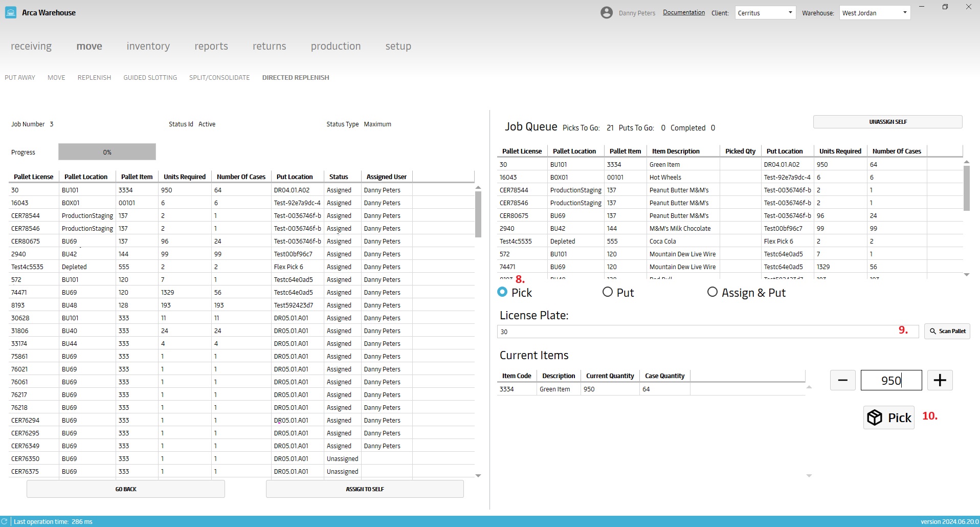The height and width of the screenshot is (527, 980).
Task: Sort job list by Assigned User header
Action: (387, 177)
